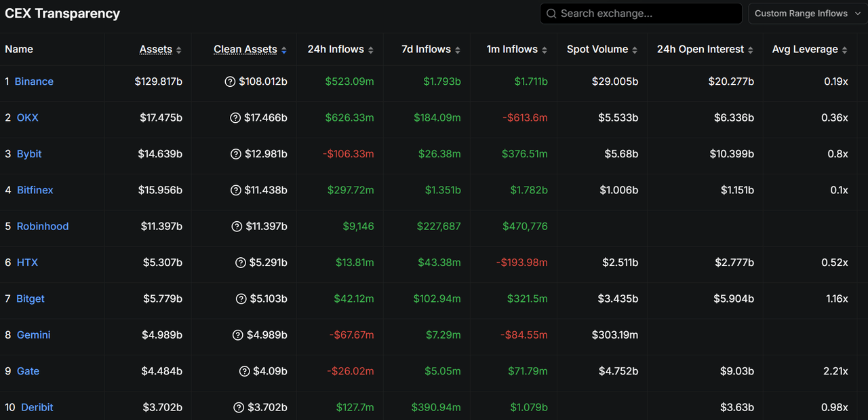Click the HTX exchange link
The height and width of the screenshot is (420, 868).
pos(27,262)
